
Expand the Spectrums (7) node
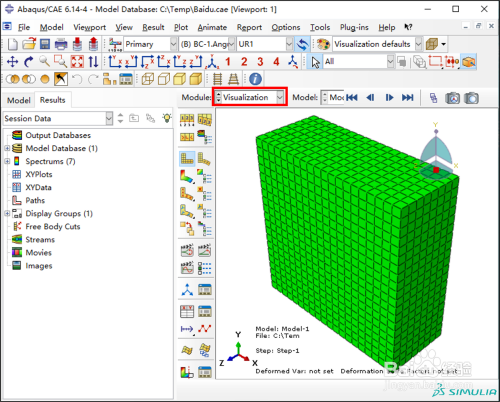coord(7,161)
